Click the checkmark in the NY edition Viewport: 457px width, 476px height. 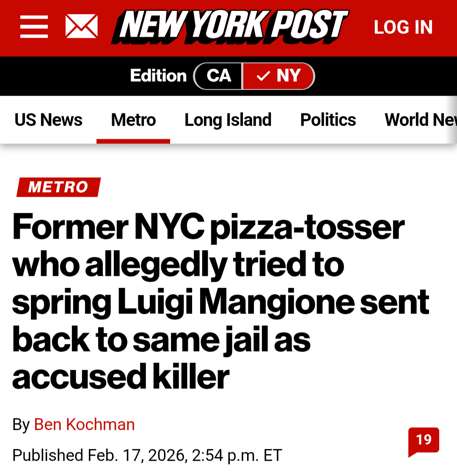[x=263, y=76]
